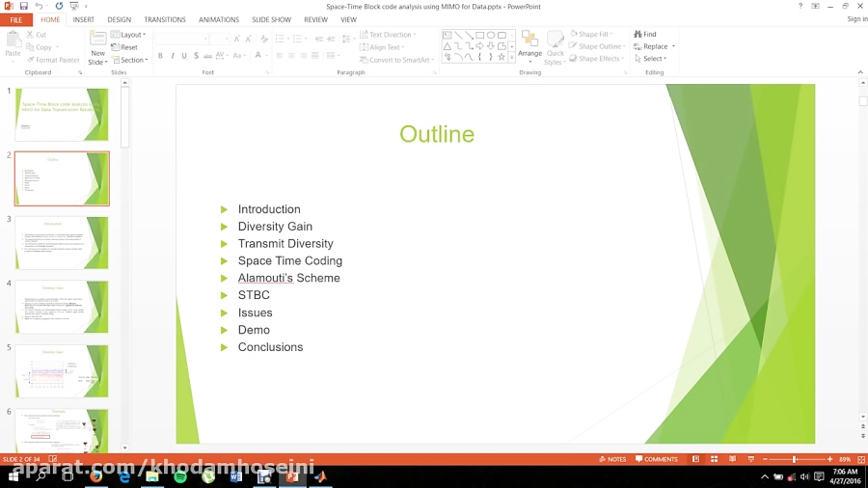Expand the Section dropdown

pos(133,60)
